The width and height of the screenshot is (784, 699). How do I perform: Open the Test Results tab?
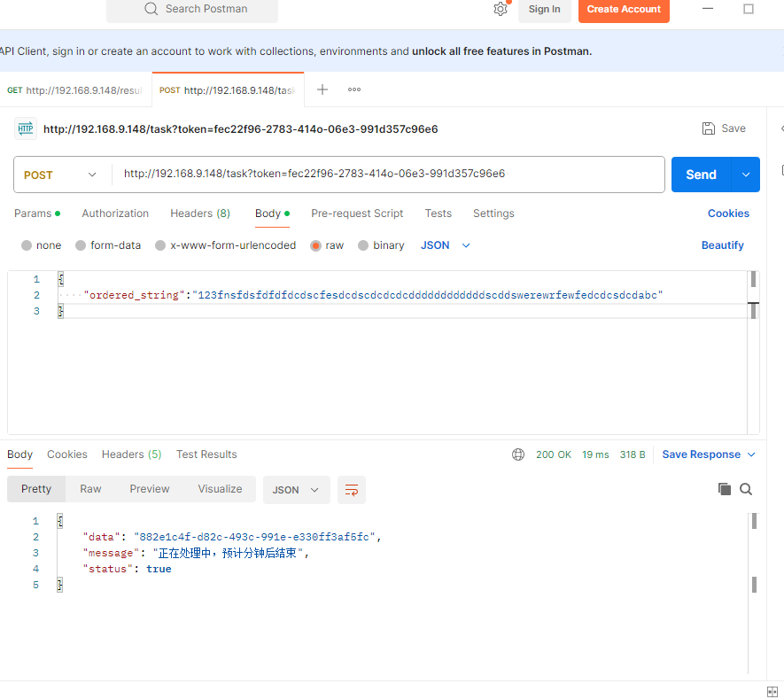(206, 454)
